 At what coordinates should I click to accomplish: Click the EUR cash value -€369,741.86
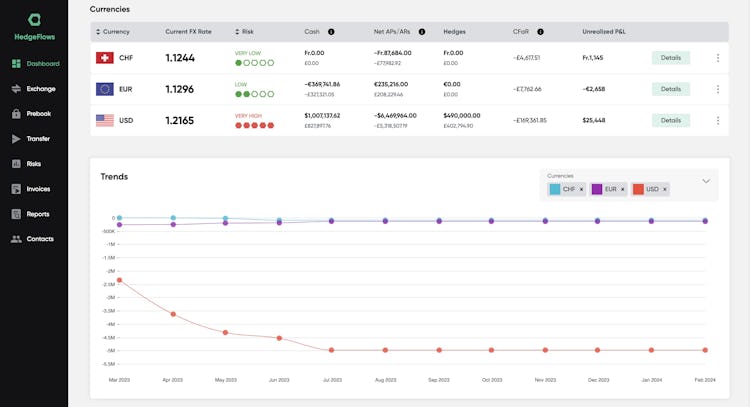[x=322, y=84]
